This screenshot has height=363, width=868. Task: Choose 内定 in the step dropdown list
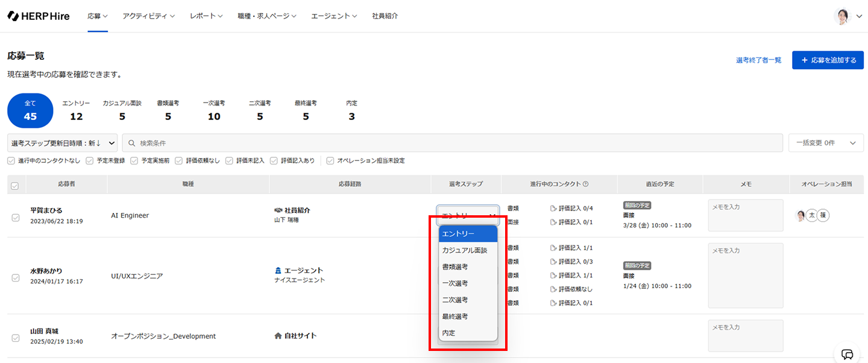(x=468, y=333)
